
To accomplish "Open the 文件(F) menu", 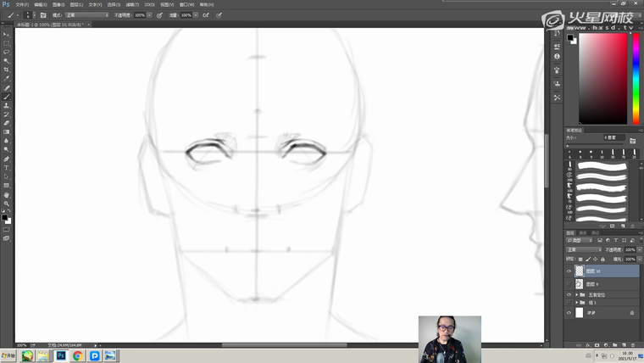I will (x=21, y=4).
